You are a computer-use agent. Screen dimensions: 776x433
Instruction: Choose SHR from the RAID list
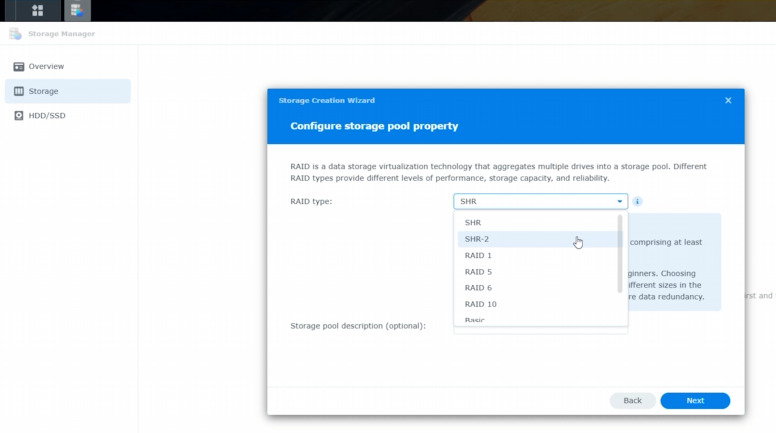538,223
